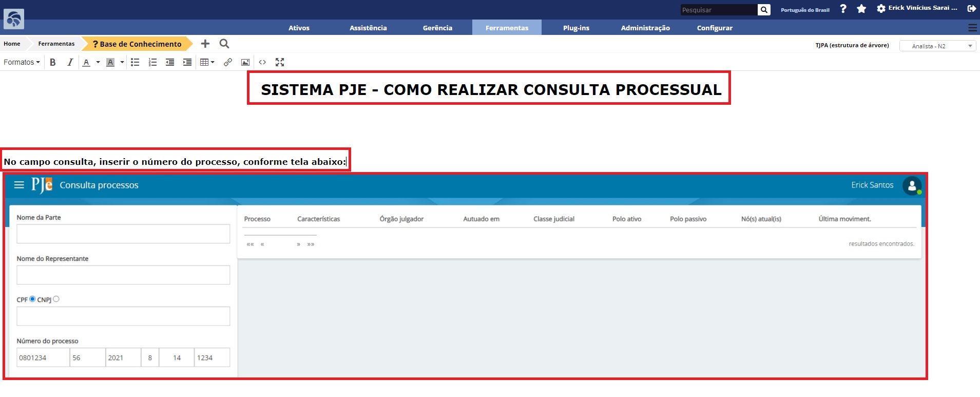Increase indent of the paragraph
The image size is (980, 397).
point(187,62)
